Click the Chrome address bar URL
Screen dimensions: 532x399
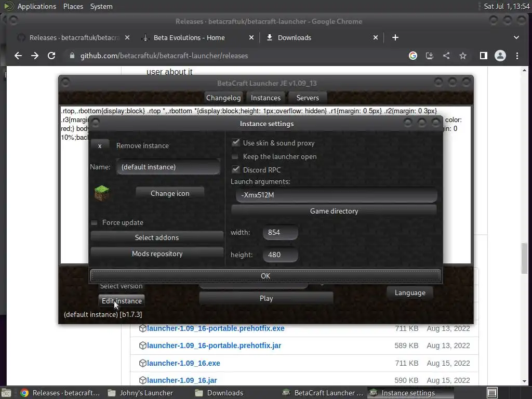point(164,56)
